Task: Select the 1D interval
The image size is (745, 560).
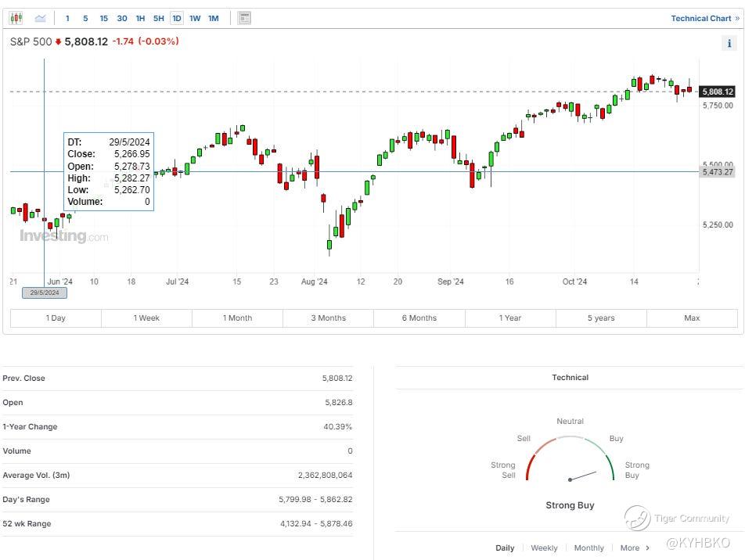Action: click(177, 19)
